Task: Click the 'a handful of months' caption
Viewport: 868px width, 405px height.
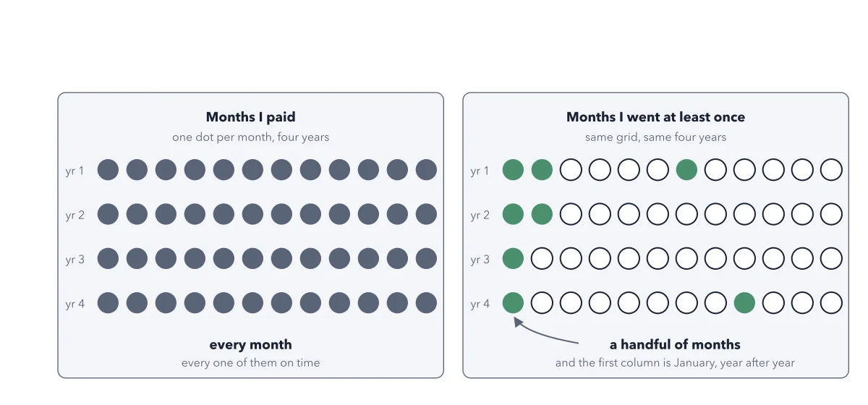Action: (675, 345)
